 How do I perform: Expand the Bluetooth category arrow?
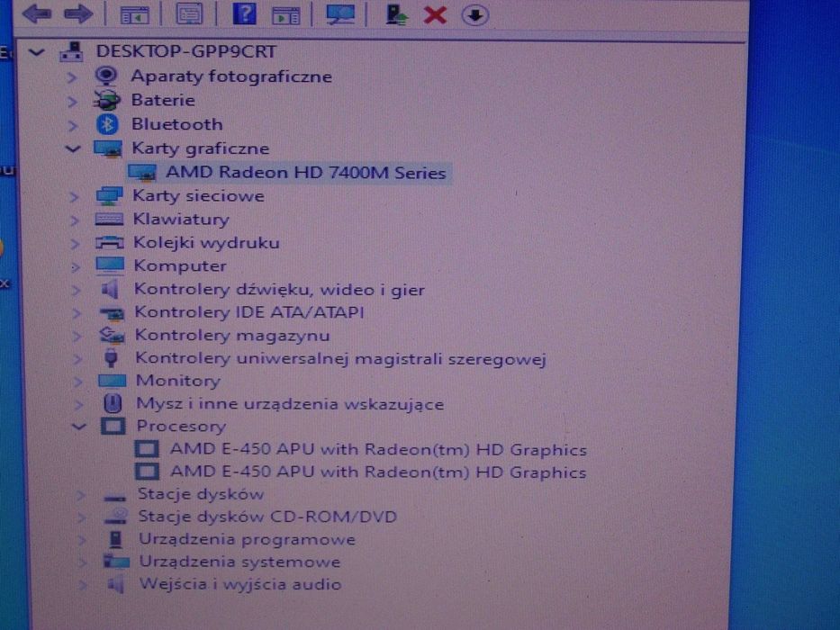click(x=72, y=125)
